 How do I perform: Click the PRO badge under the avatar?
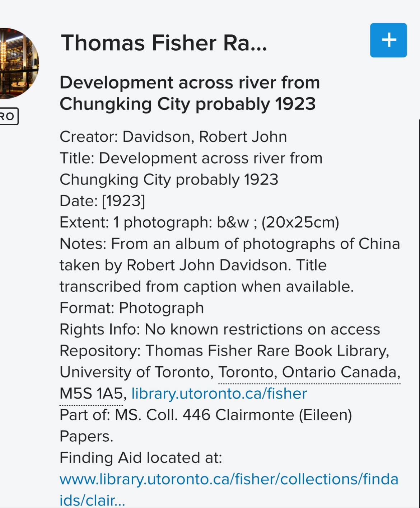8,117
